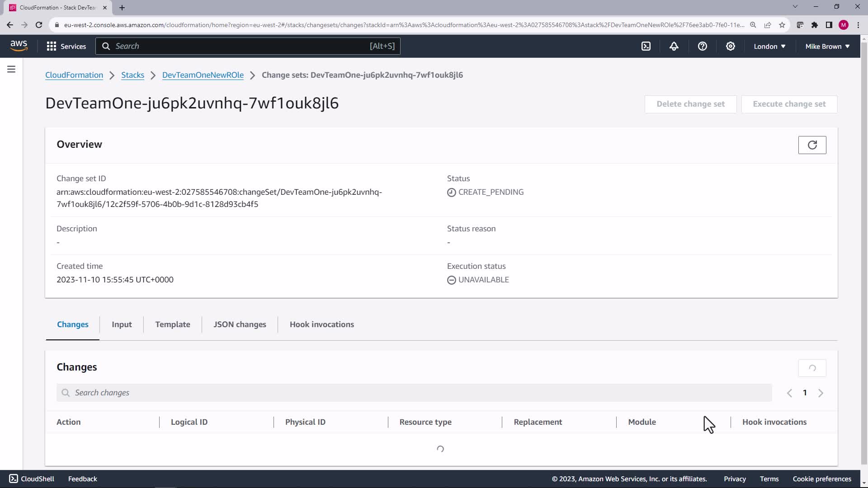Switch to the Template tab
The image size is (868, 488).
click(x=172, y=324)
